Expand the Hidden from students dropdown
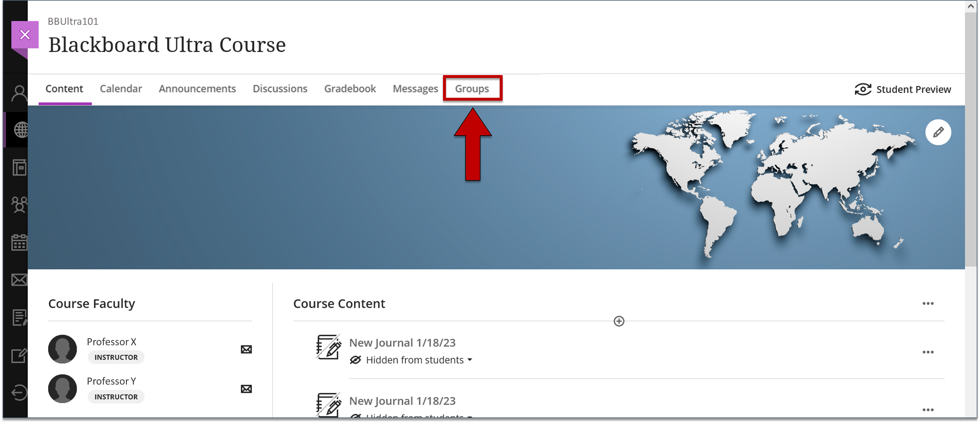Viewport: 980px width, 423px height. point(470,360)
